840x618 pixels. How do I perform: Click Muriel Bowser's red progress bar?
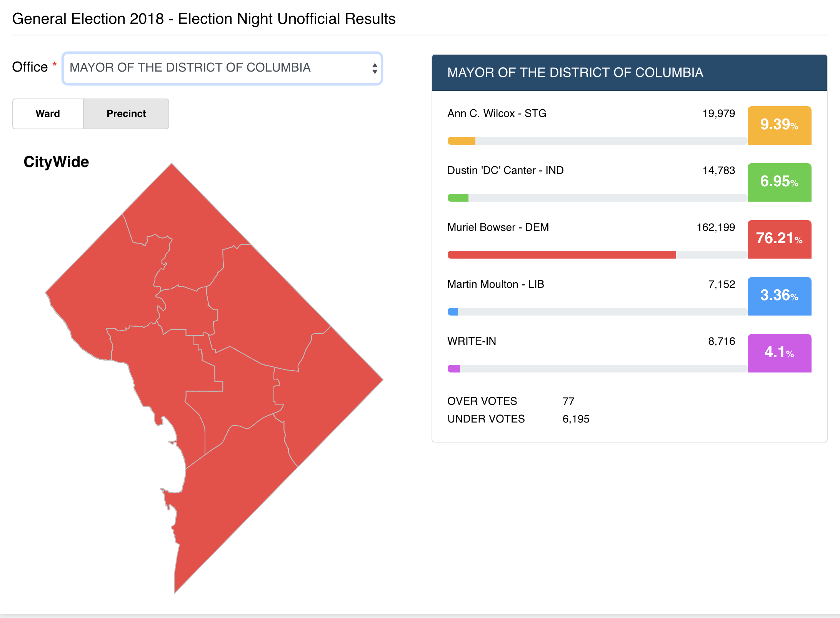(562, 255)
